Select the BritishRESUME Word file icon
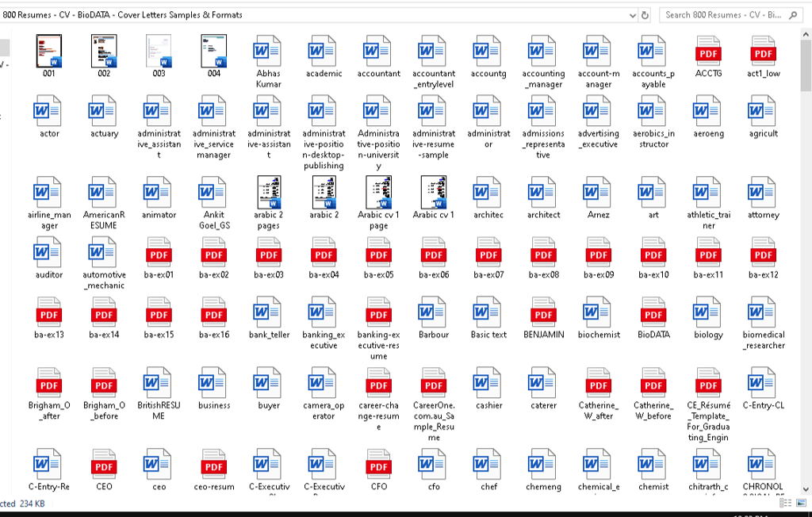The height and width of the screenshot is (517, 812). [158, 383]
